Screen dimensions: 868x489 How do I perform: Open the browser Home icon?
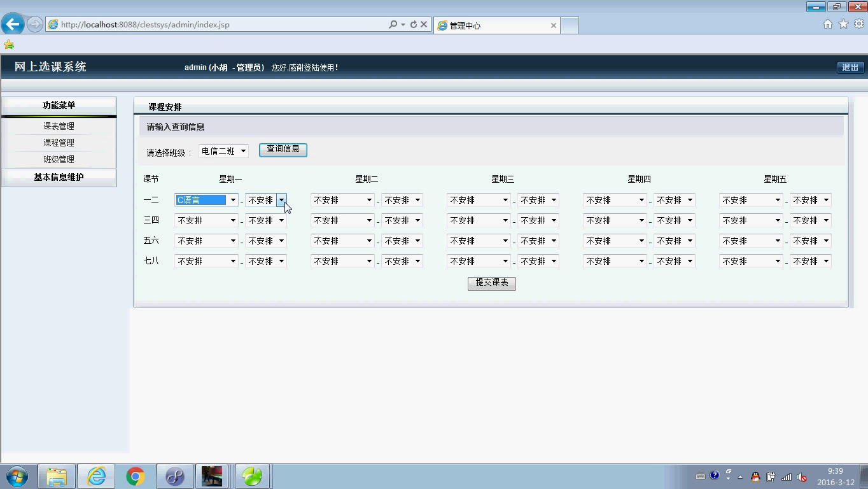pyautogui.click(x=828, y=24)
